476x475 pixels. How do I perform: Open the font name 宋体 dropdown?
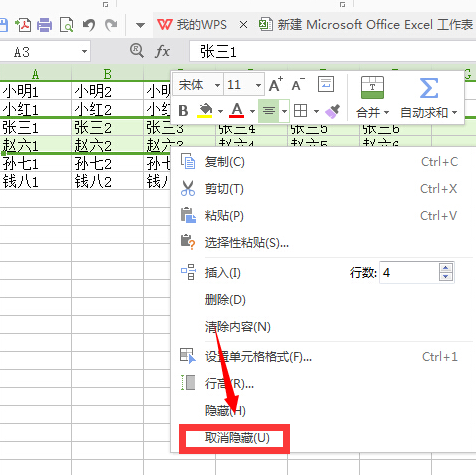[x=199, y=85]
